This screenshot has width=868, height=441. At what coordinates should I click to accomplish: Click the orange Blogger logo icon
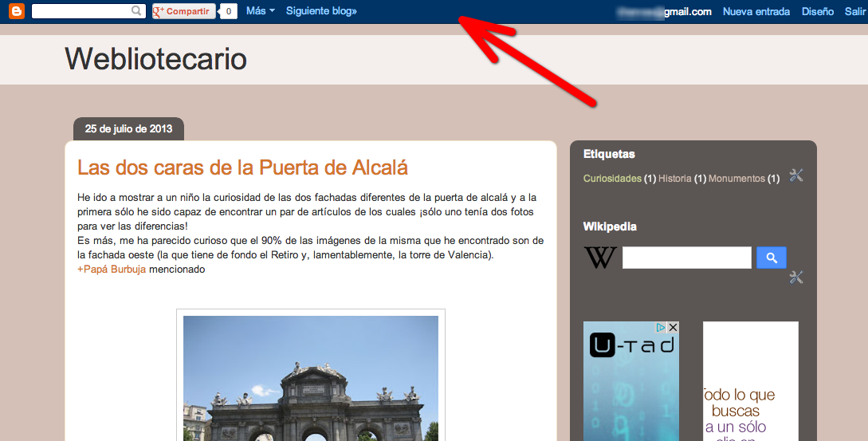click(x=17, y=11)
